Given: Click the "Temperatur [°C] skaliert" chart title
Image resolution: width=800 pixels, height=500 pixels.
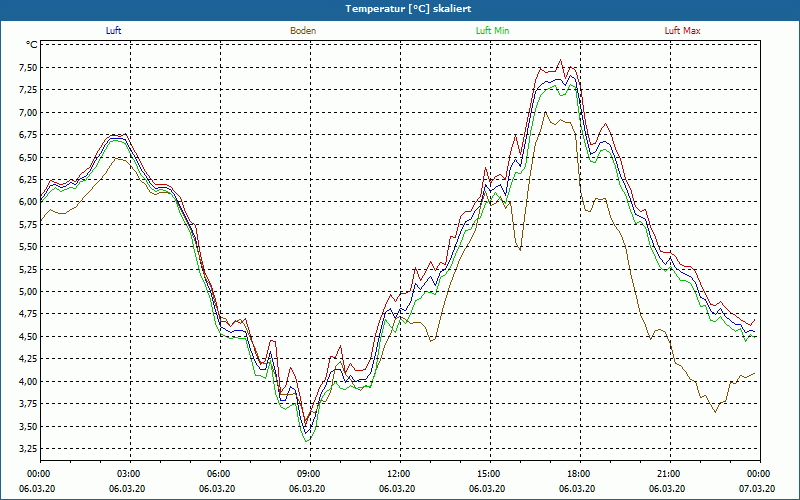Looking at the screenshot, I should click(400, 9).
